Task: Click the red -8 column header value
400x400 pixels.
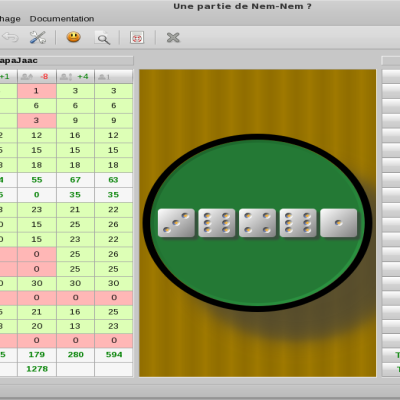Action: coord(44,77)
